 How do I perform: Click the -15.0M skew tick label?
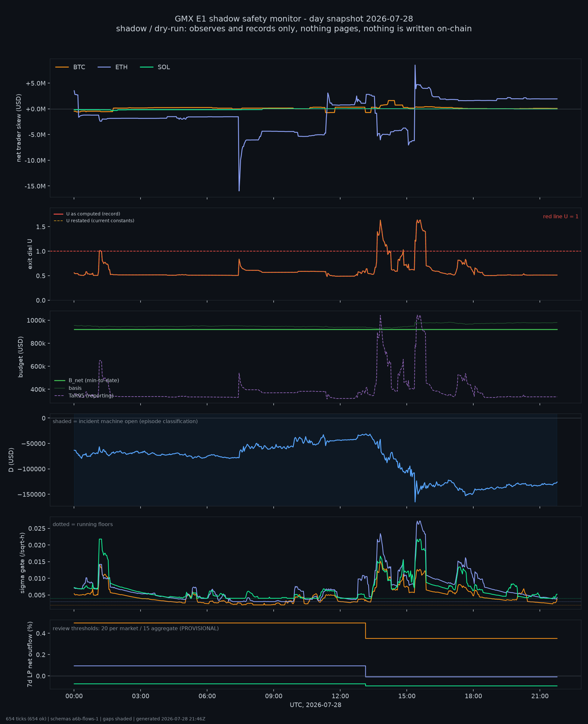35,186
